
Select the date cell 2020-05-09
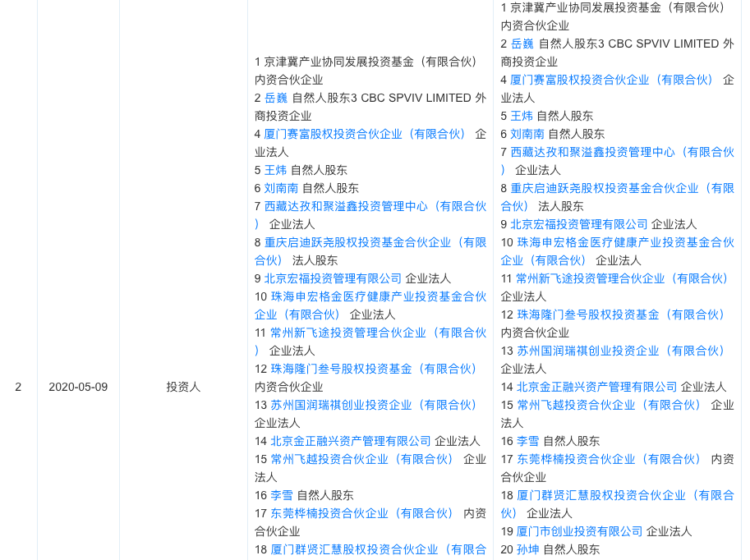pos(78,387)
